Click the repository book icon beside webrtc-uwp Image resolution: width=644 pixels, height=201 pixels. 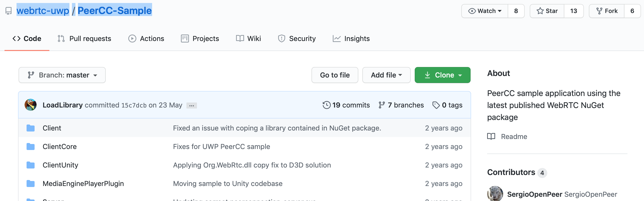tap(9, 11)
